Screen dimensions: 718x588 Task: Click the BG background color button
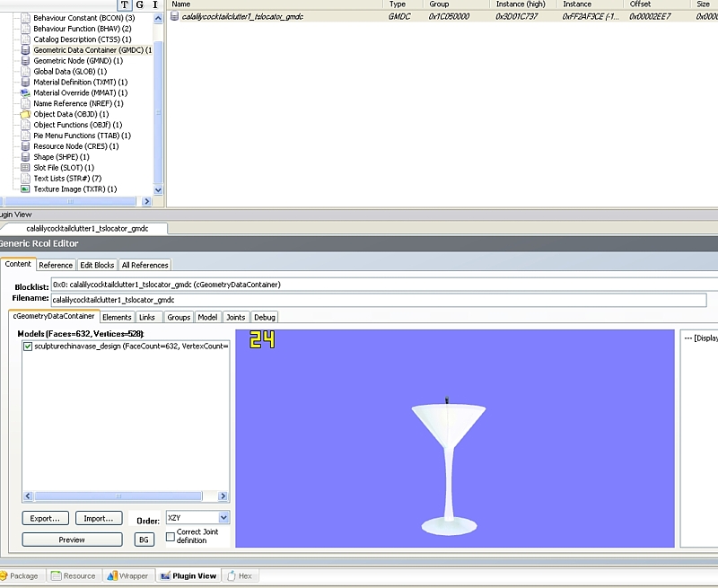(x=144, y=540)
